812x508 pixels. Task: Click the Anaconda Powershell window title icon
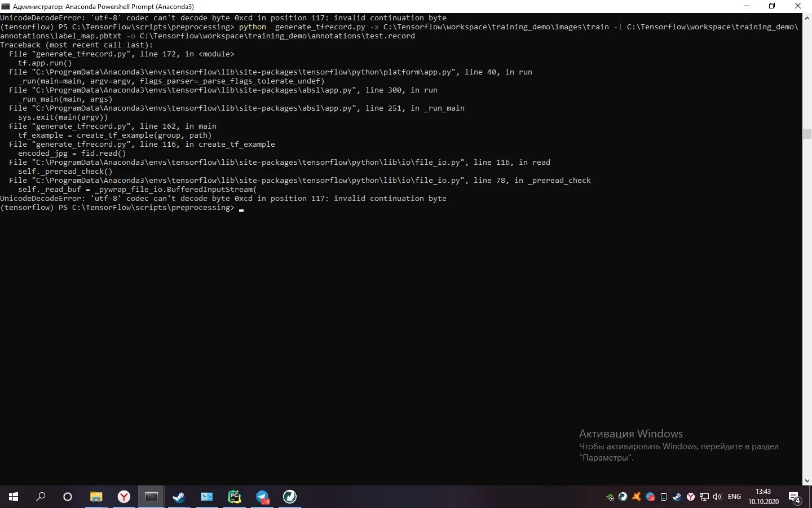coord(6,6)
